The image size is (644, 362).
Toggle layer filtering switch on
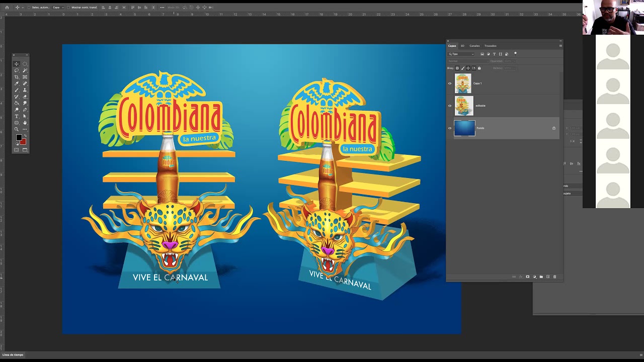pos(515,53)
